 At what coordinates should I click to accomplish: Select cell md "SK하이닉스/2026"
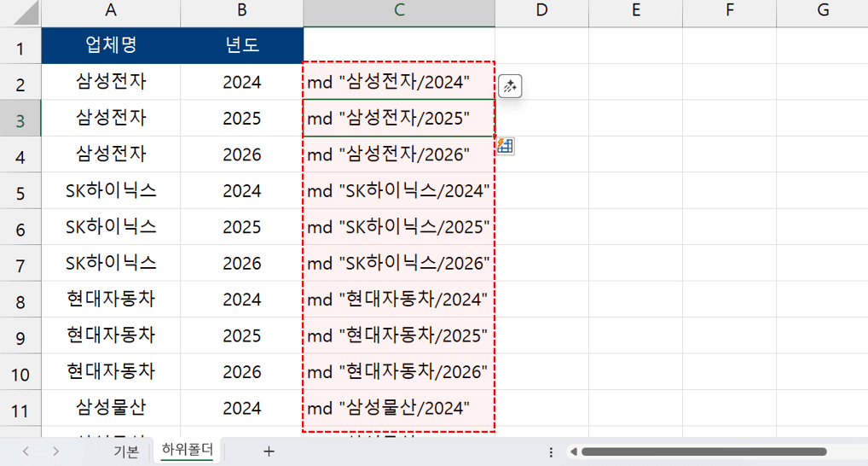[x=399, y=263]
